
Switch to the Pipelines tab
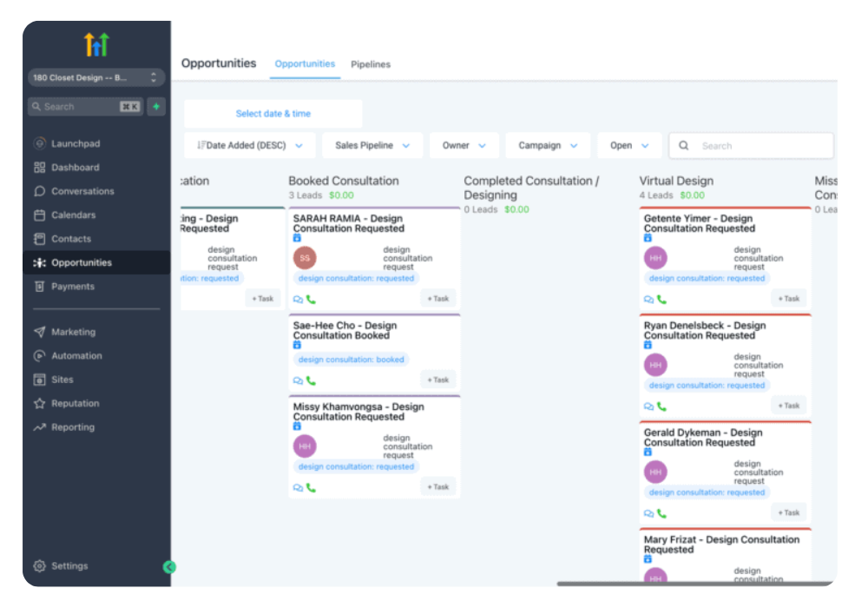pos(371,64)
